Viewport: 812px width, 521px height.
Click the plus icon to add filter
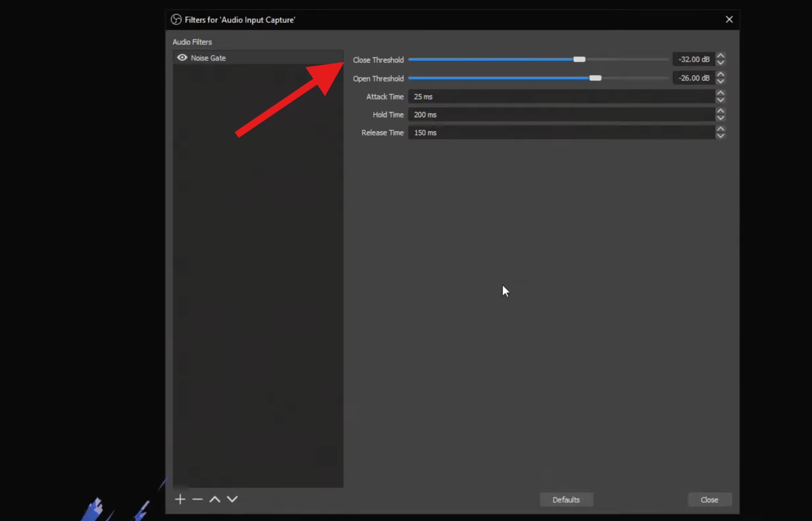point(180,499)
